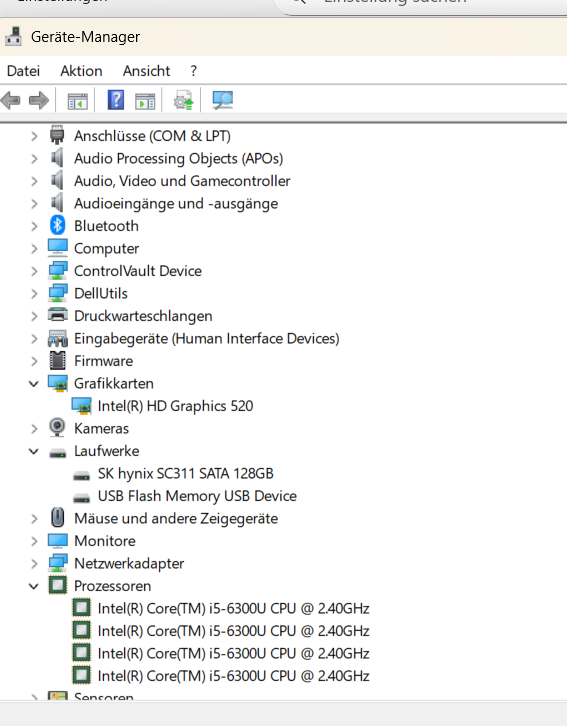Click the Audio Processing Objects speaker icon
The height and width of the screenshot is (726, 567).
click(x=57, y=158)
